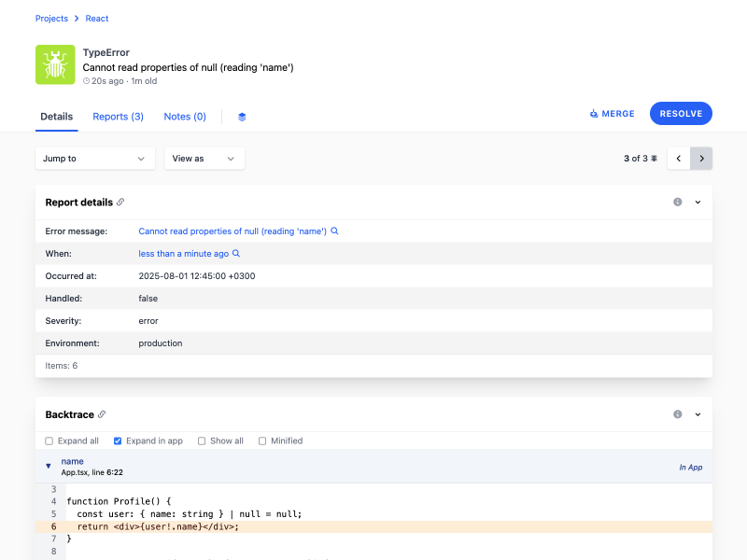Go to next report arrow
This screenshot has height=560, width=747.
(x=701, y=158)
